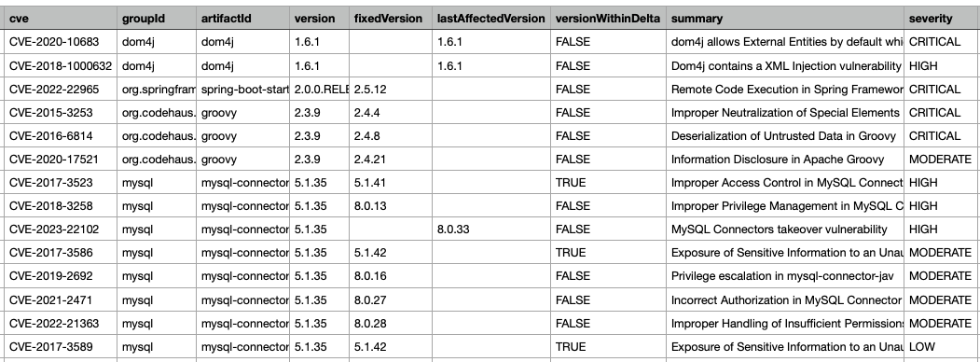Select the artifactId column header
This screenshot has width=980, height=362.
point(242,19)
